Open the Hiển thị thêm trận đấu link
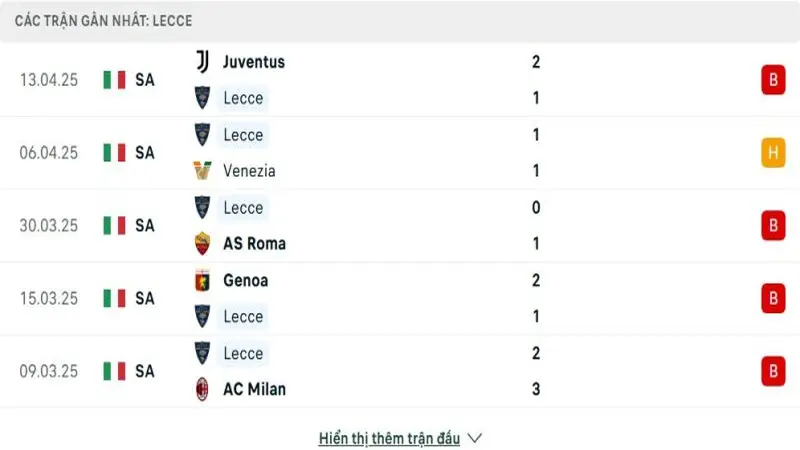800x450 pixels. (389, 438)
